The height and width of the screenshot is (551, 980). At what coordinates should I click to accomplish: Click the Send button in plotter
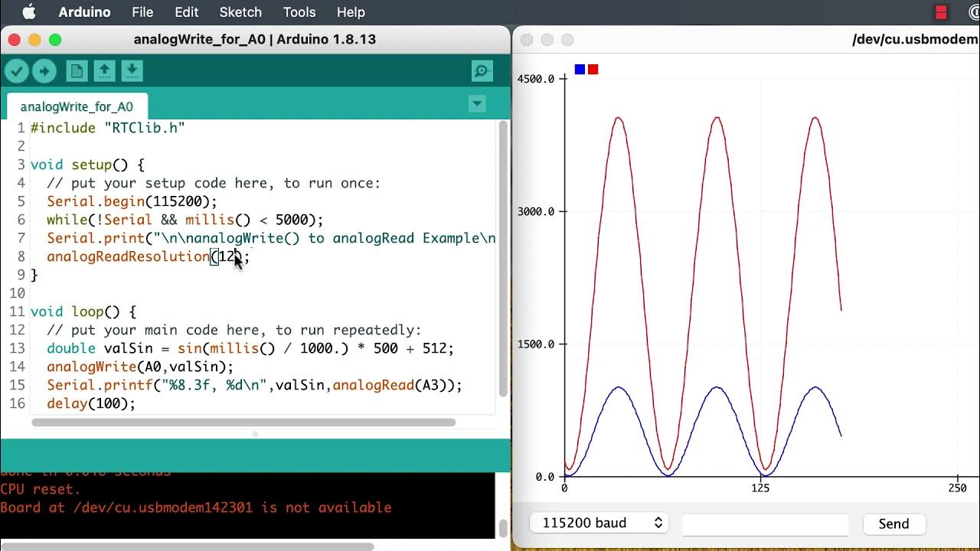[x=893, y=523]
